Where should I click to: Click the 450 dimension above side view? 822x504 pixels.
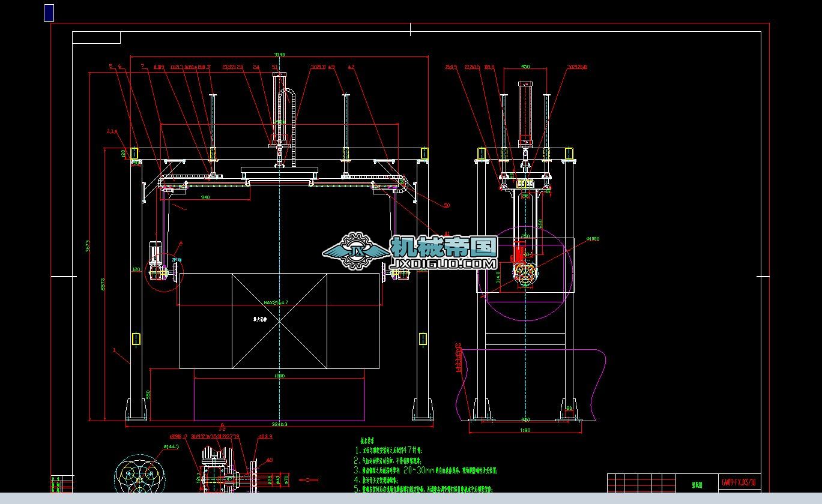click(x=525, y=67)
